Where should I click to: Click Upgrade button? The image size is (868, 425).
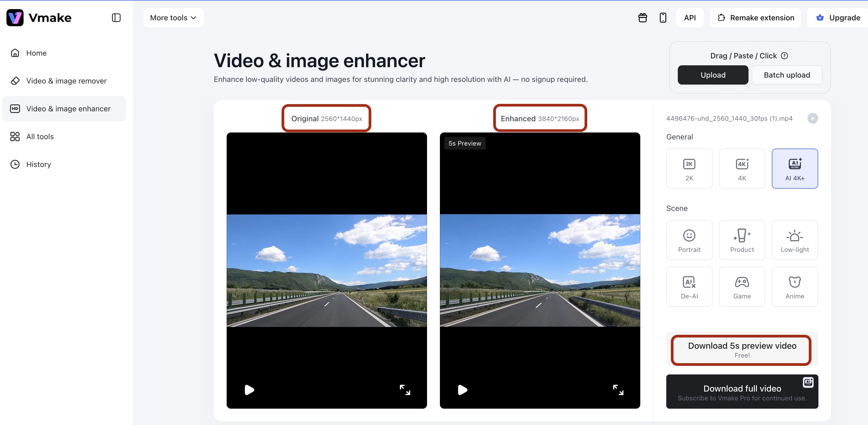click(x=838, y=17)
